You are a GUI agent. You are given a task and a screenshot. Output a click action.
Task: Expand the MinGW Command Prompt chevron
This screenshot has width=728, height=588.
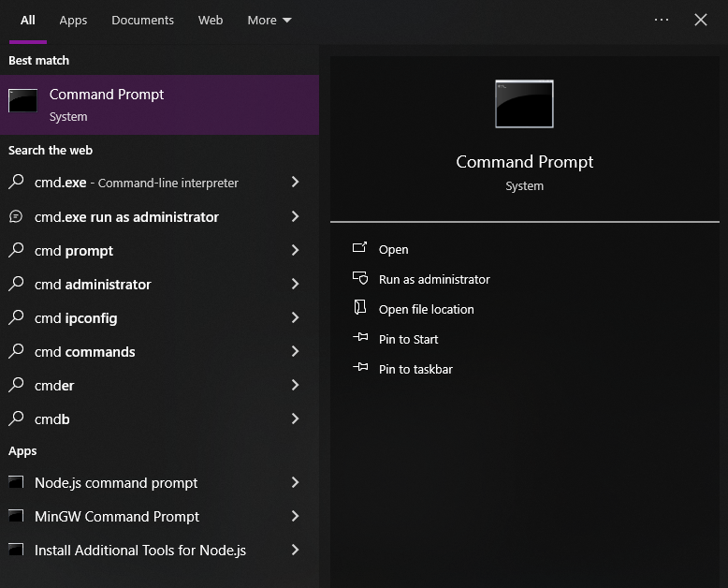tap(296, 516)
